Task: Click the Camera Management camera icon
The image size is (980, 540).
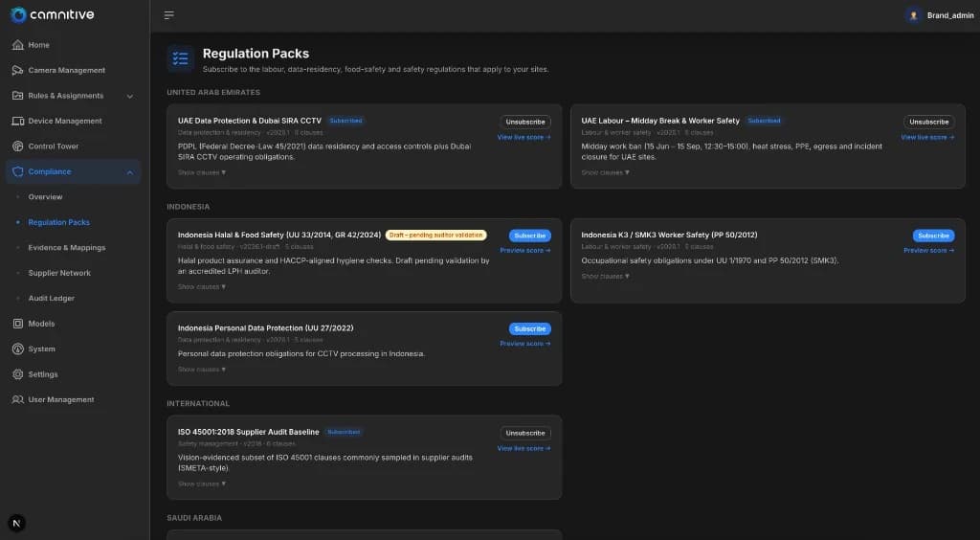Action: [x=17, y=70]
